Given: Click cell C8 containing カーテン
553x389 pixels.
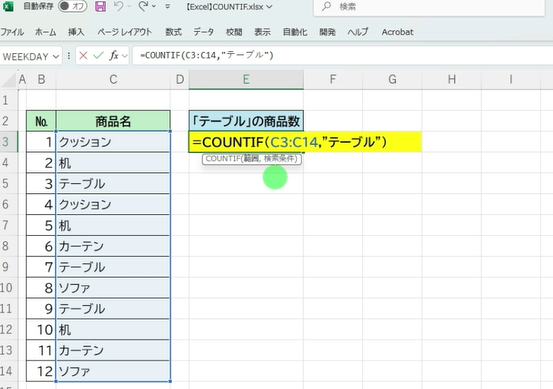Looking at the screenshot, I should click(x=113, y=246).
